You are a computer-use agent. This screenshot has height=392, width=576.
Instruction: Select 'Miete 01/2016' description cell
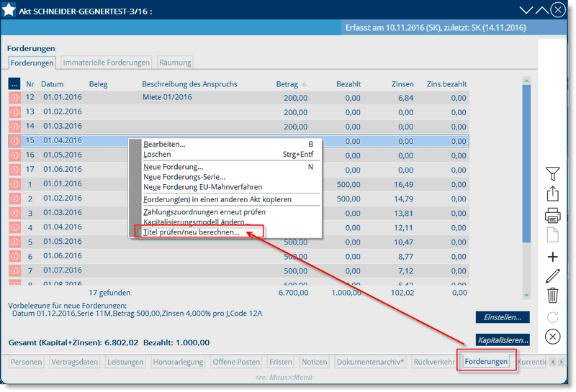167,97
